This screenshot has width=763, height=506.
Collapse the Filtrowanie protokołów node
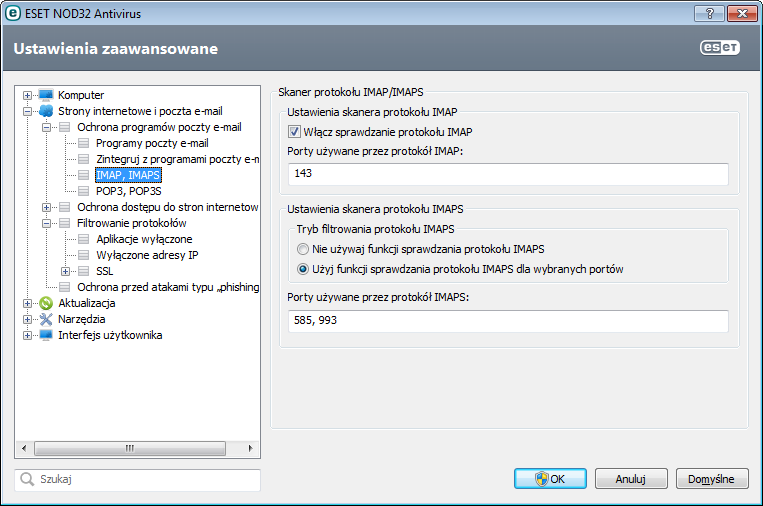coord(46,223)
